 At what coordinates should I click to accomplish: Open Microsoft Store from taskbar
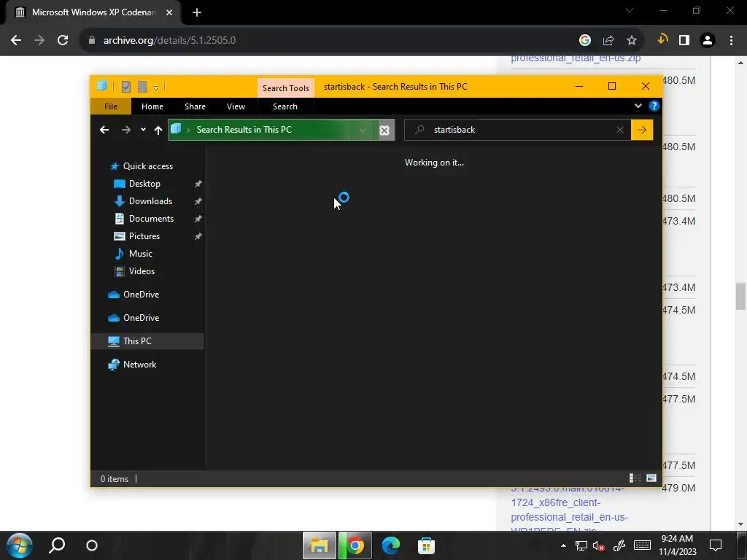pos(426,545)
